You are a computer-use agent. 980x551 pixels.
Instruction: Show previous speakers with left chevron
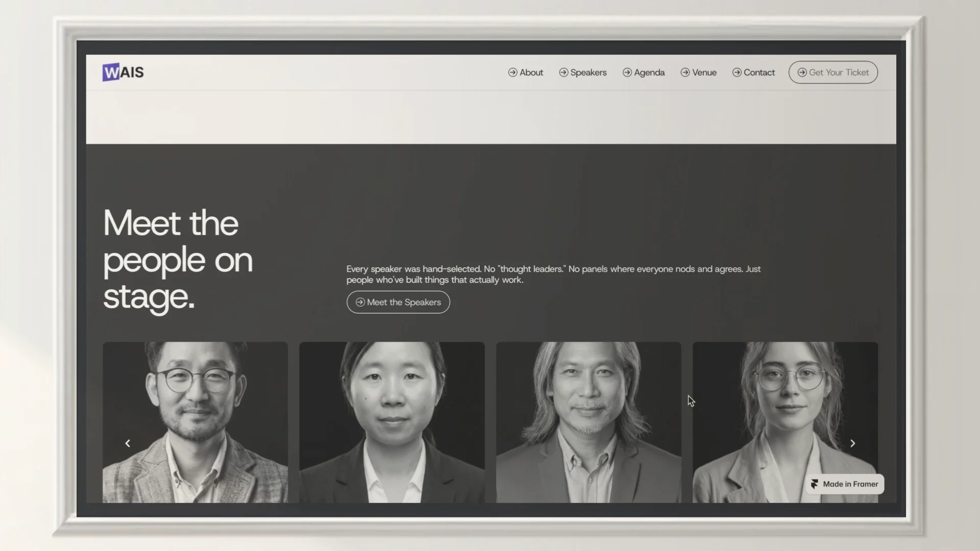pos(128,443)
